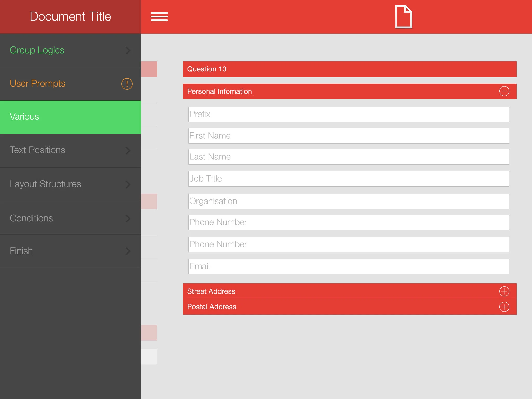This screenshot has width=532, height=399.
Task: Focus the Job Title input field
Action: pyautogui.click(x=349, y=179)
